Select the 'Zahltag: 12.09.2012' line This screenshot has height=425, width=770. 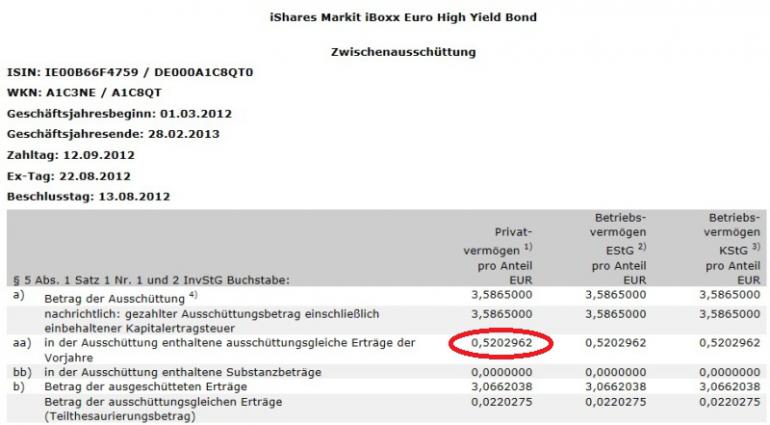pos(71,155)
